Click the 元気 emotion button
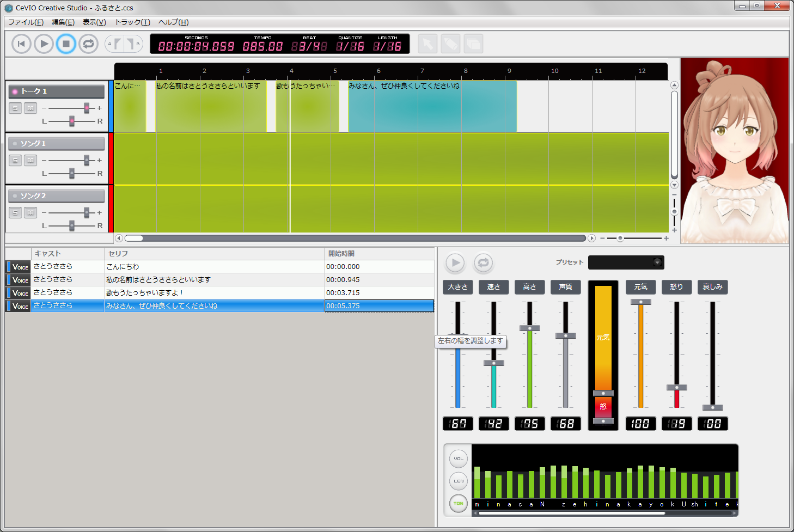 (x=641, y=287)
